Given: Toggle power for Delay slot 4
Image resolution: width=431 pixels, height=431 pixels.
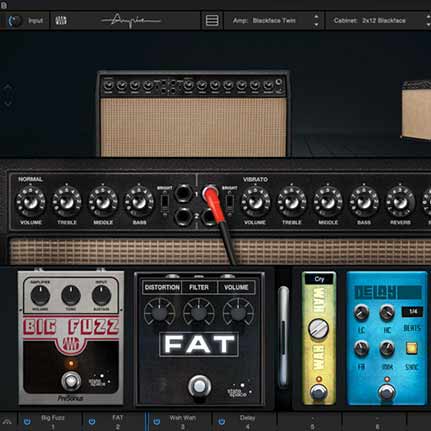Looking at the screenshot, I should [221, 422].
